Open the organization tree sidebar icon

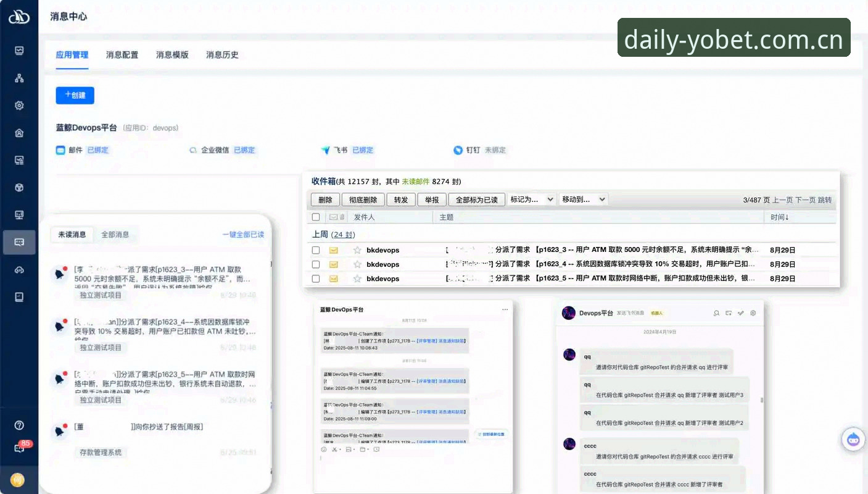[19, 78]
